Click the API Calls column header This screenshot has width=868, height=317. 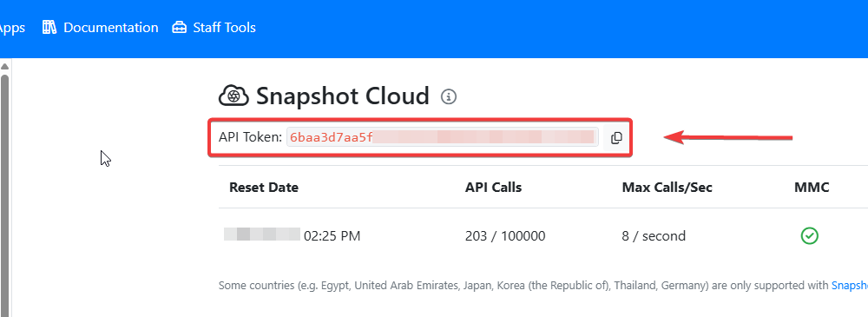(493, 188)
